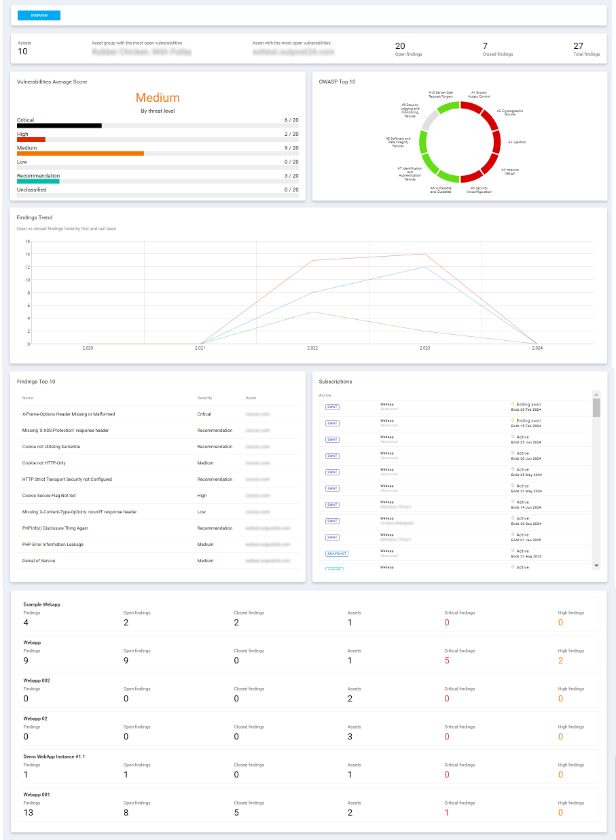This screenshot has width=616, height=840.
Task: Click the Subscriptions list scroll-up arrow
Action: point(596,394)
